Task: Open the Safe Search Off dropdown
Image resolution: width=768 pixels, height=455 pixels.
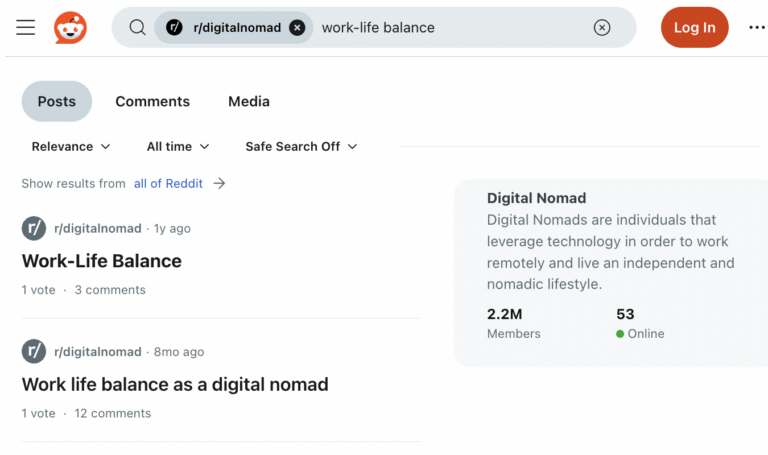Action: [x=301, y=146]
